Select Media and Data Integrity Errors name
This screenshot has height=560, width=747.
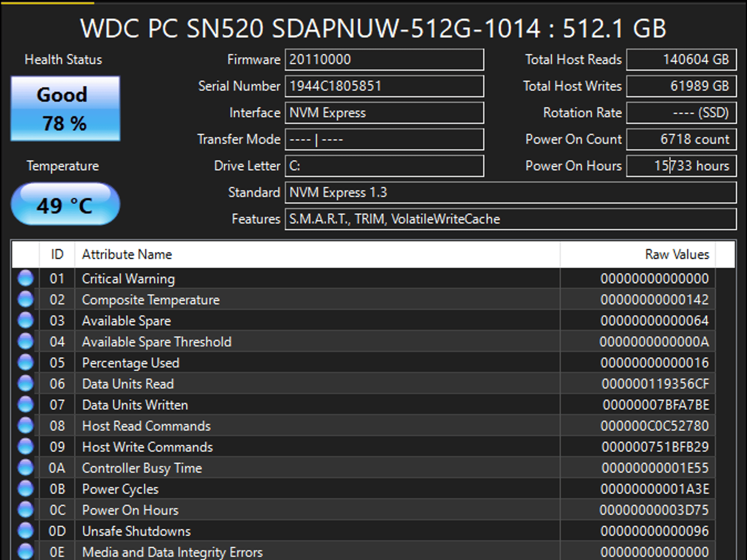[172, 552]
